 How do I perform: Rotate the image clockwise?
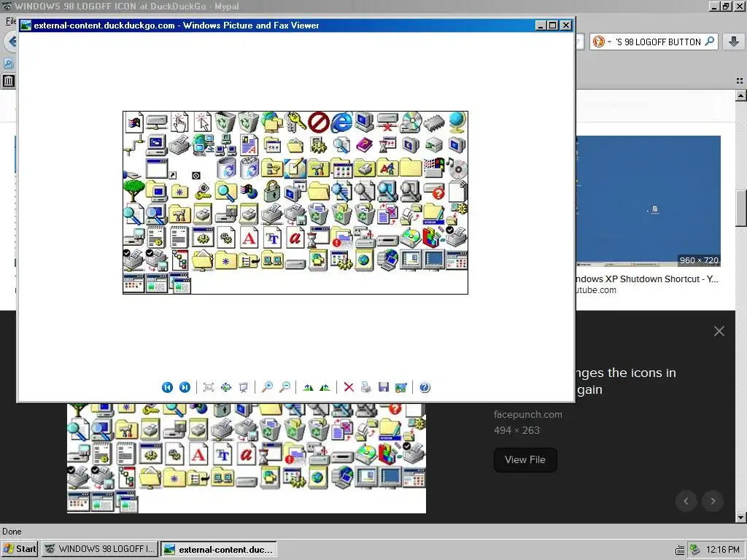click(x=309, y=387)
